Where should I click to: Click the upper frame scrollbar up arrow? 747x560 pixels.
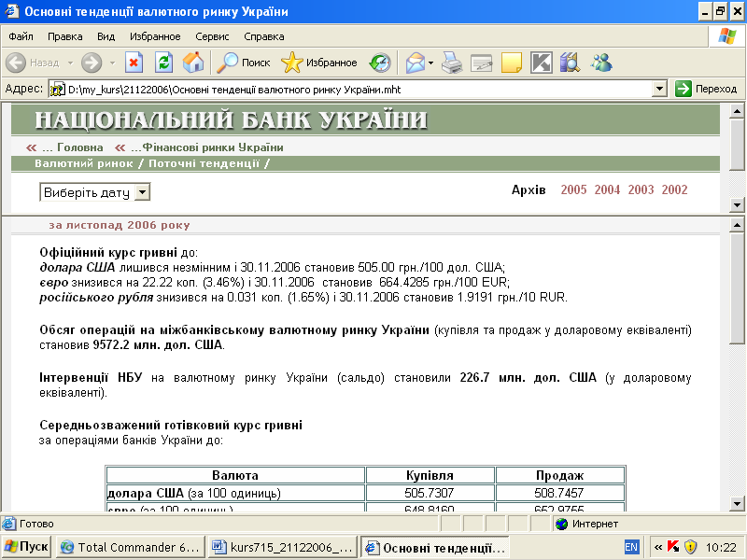737,111
